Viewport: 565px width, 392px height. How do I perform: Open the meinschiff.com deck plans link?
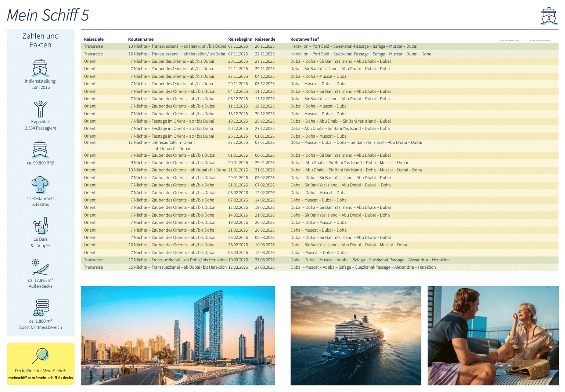coord(40,378)
